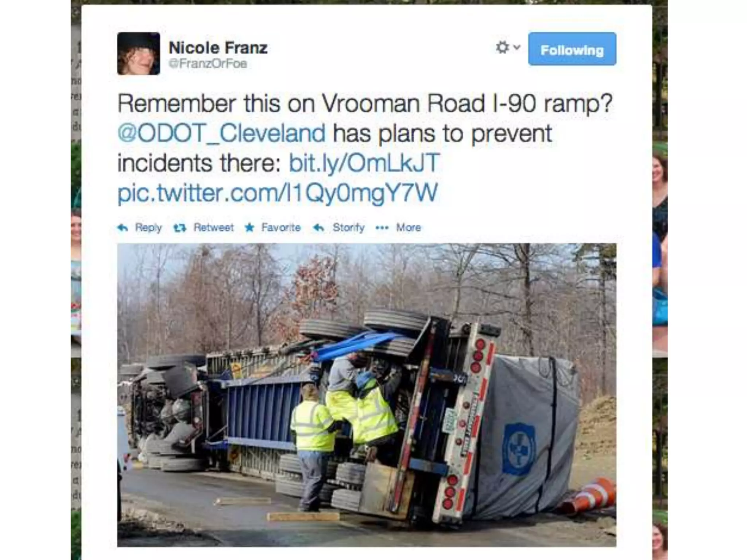Click the Favorite text label
Viewport: 747px width, 560px height.
[x=281, y=227]
